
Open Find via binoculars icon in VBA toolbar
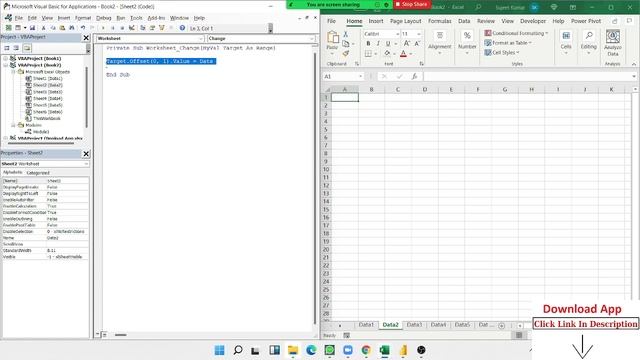tap(72, 28)
